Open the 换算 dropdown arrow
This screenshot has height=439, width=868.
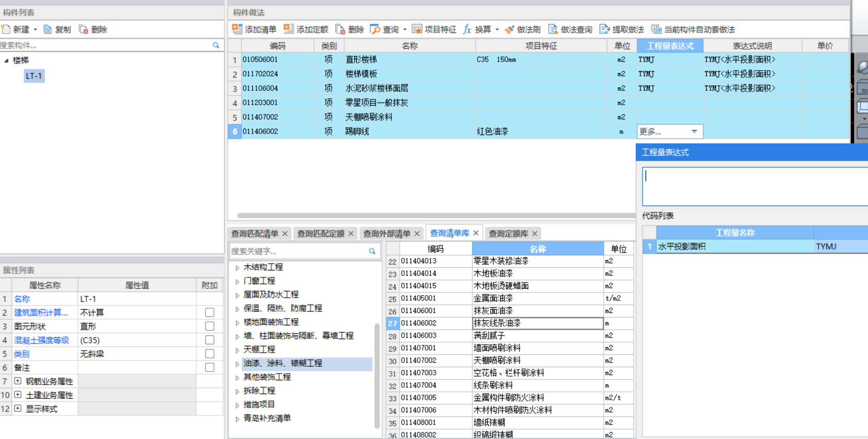(x=497, y=30)
